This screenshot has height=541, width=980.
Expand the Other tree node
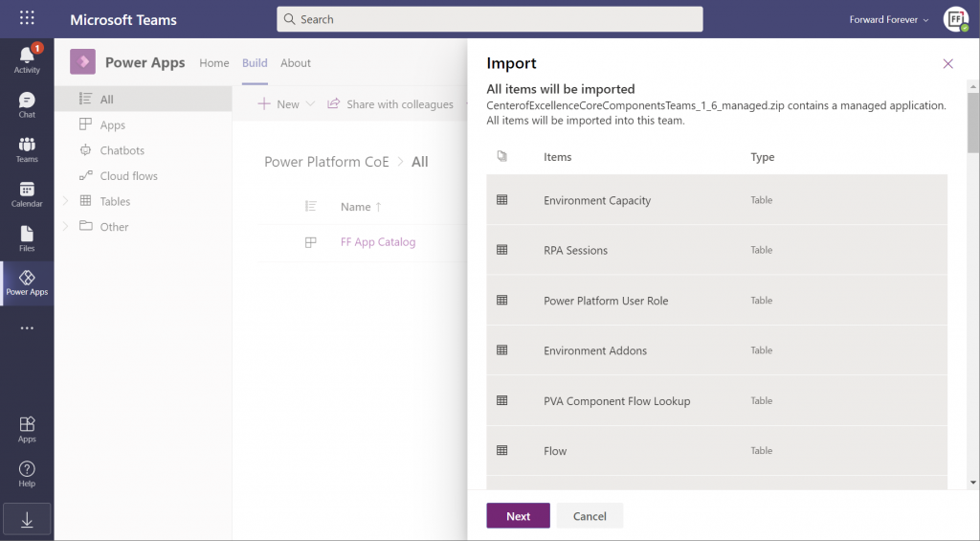click(65, 226)
